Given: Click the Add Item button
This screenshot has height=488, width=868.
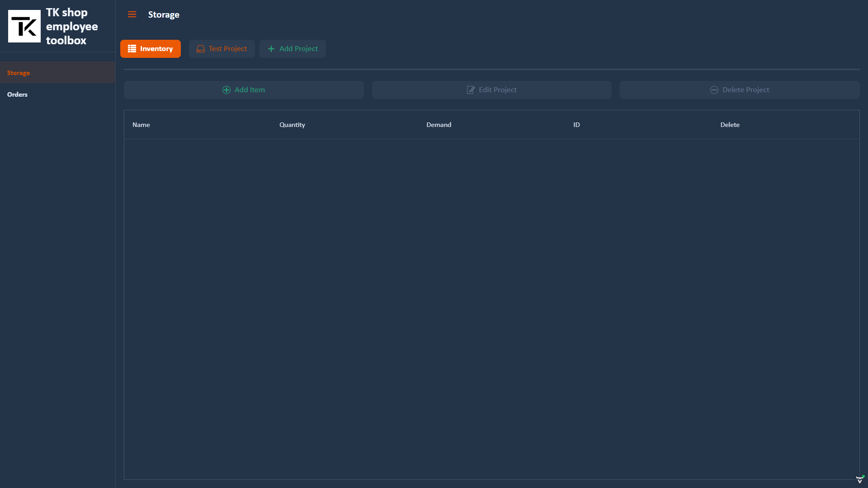Looking at the screenshot, I should [243, 90].
